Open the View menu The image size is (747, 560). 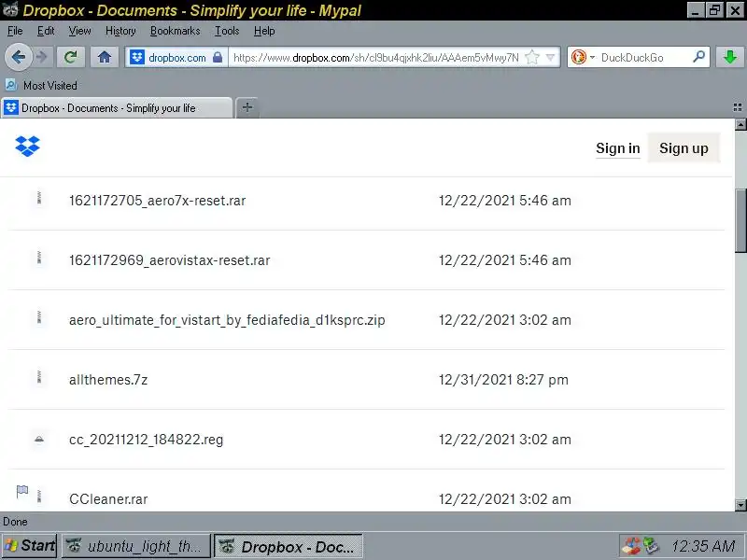tap(79, 31)
